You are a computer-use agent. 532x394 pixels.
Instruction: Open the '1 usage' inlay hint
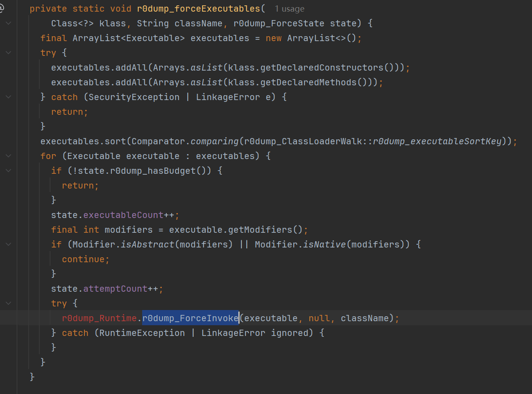289,9
